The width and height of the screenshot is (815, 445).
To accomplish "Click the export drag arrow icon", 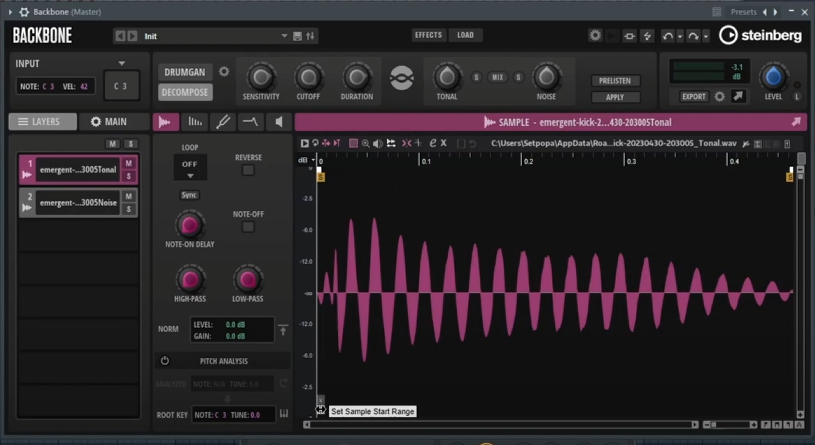I will [x=738, y=96].
